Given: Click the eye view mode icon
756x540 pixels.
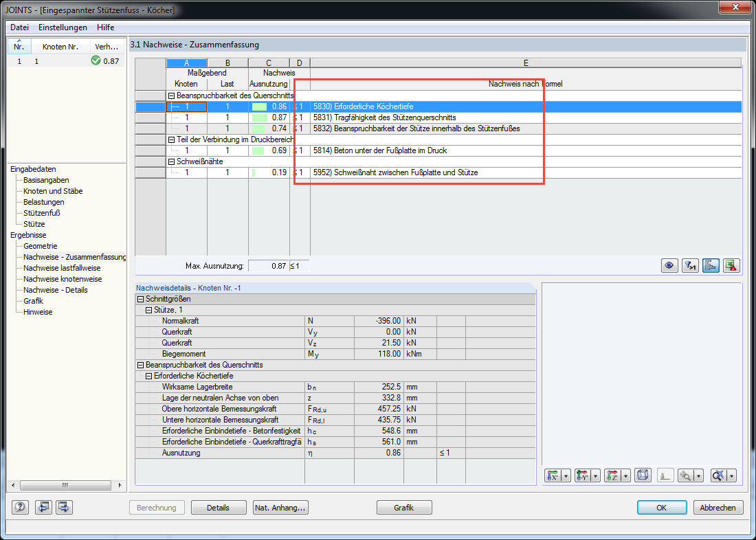Looking at the screenshot, I should (x=669, y=265).
